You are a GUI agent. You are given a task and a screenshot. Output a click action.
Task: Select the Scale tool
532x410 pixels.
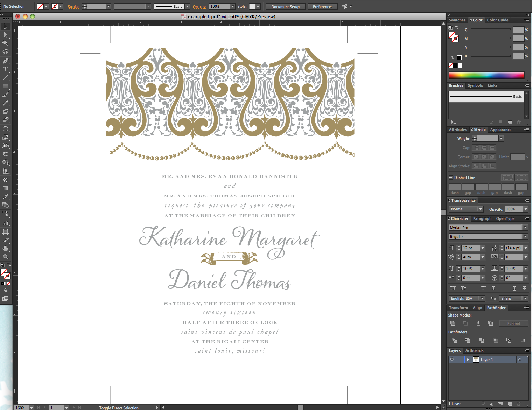click(6, 137)
